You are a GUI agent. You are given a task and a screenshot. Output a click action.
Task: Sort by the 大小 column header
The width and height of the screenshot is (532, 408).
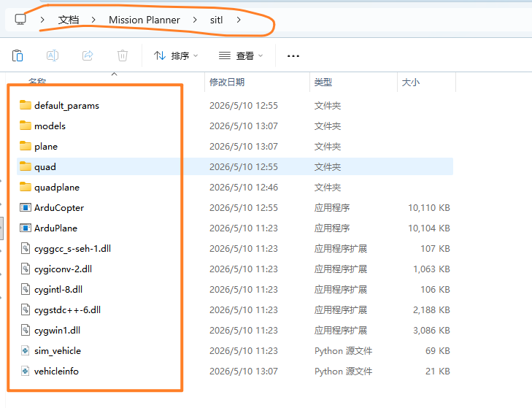click(411, 82)
